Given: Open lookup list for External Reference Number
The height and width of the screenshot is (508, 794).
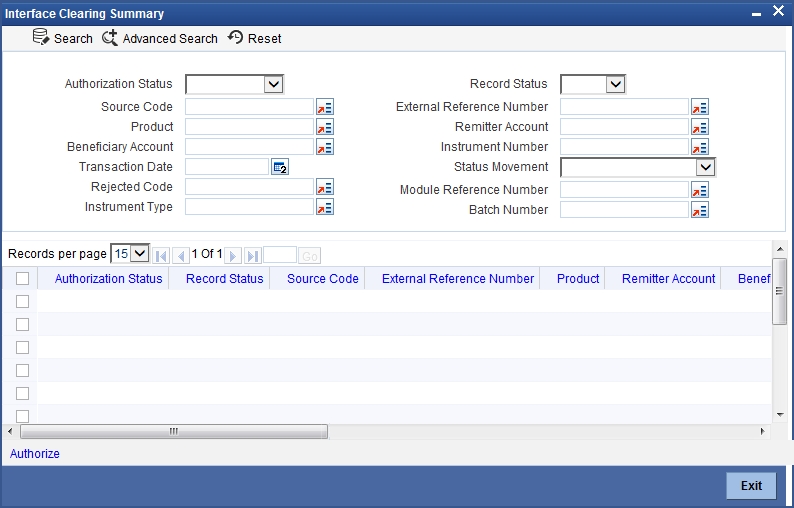Looking at the screenshot, I should pyautogui.click(x=699, y=107).
